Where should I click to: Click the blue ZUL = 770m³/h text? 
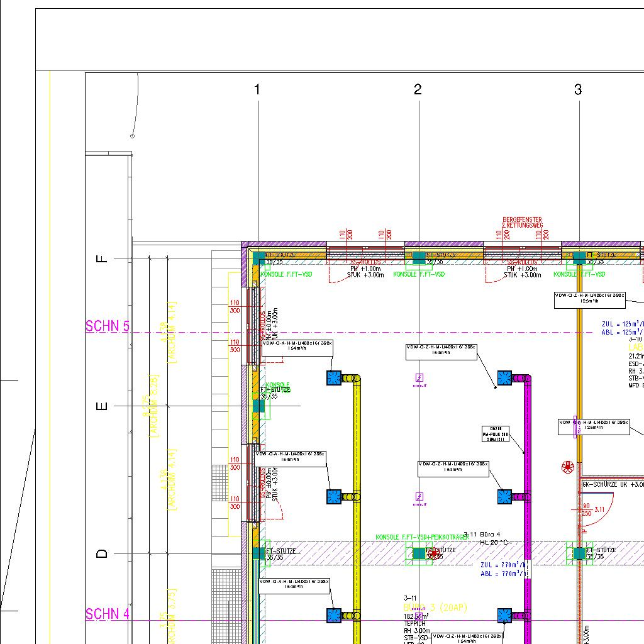pyautogui.click(x=504, y=565)
